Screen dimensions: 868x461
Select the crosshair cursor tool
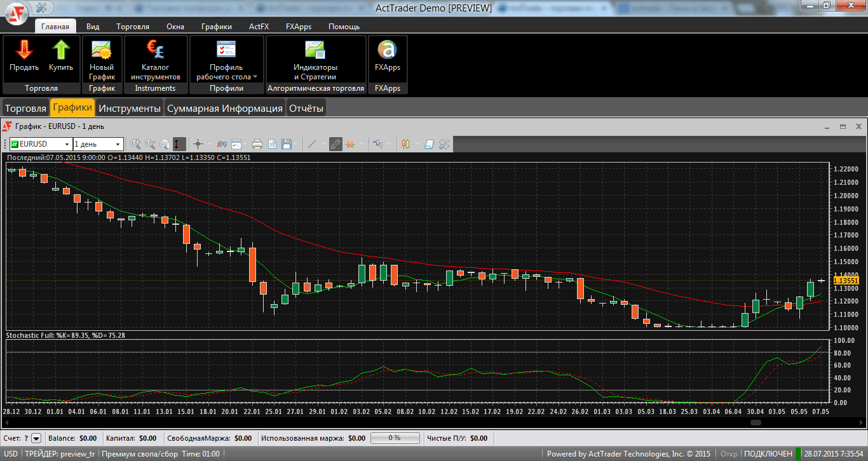pyautogui.click(x=198, y=144)
